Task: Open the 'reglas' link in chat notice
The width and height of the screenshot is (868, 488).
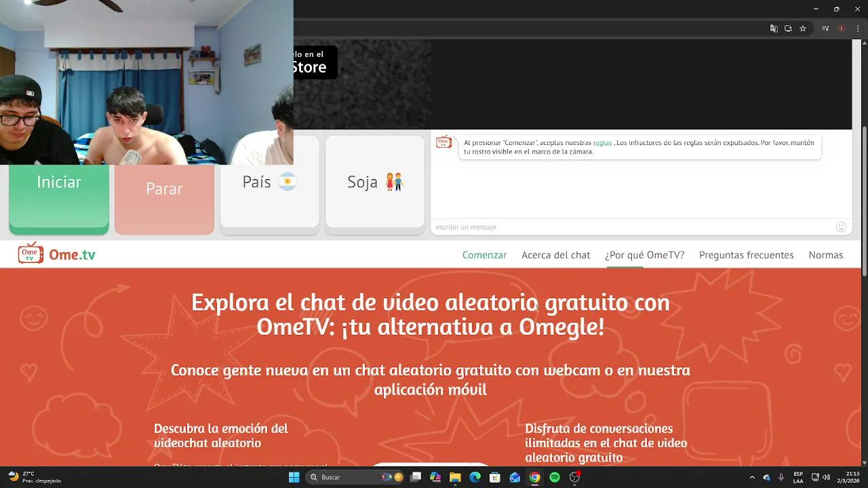Action: (x=602, y=143)
